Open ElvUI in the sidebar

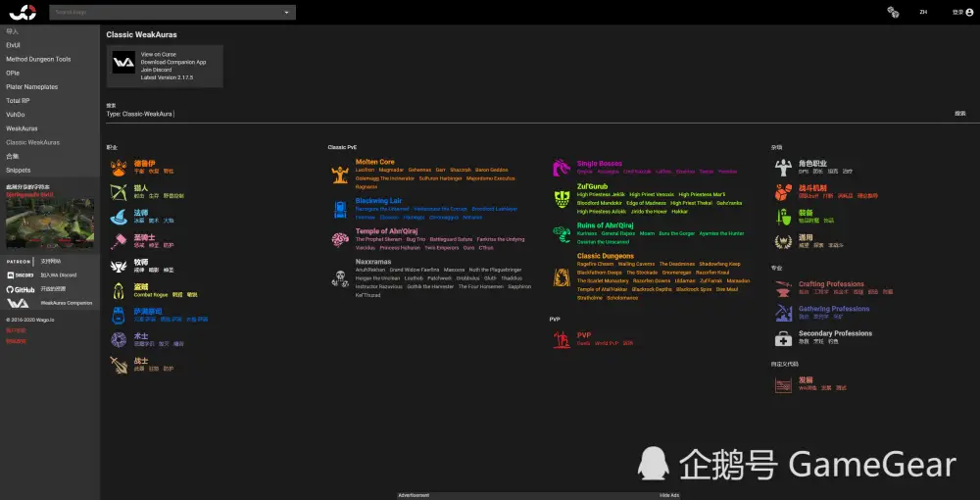click(13, 45)
